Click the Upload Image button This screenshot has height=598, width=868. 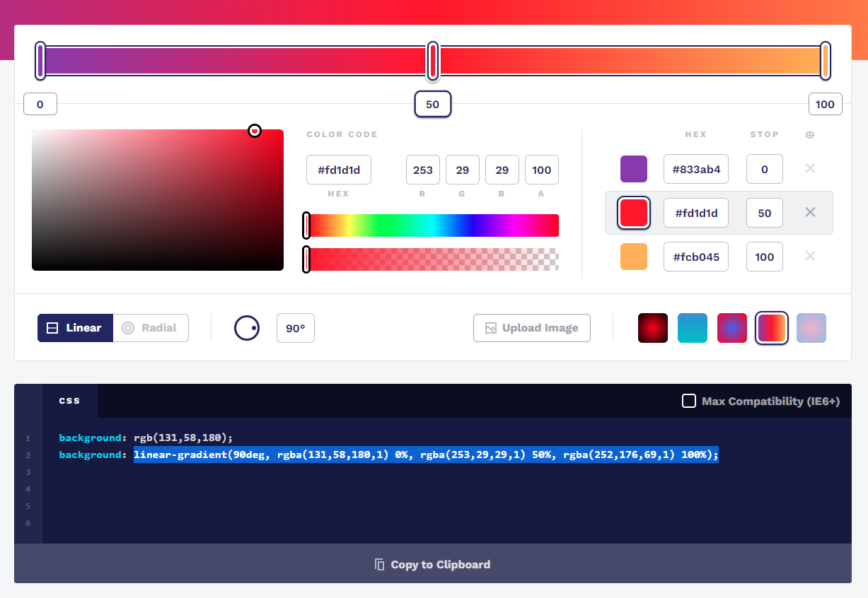531,328
